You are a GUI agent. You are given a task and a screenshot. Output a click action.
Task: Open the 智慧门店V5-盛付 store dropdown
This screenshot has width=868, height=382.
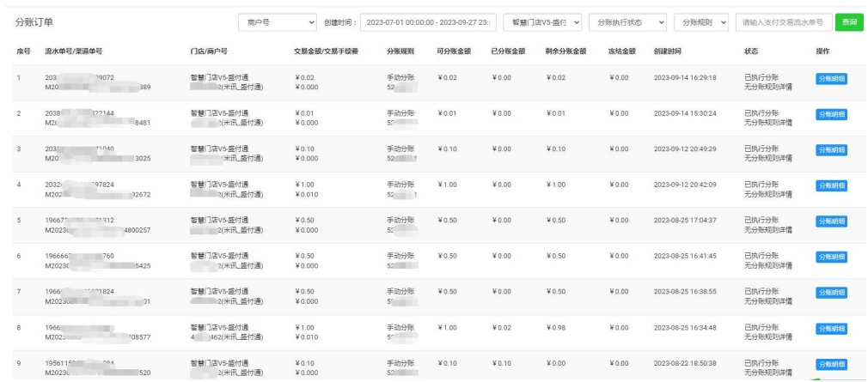point(542,22)
